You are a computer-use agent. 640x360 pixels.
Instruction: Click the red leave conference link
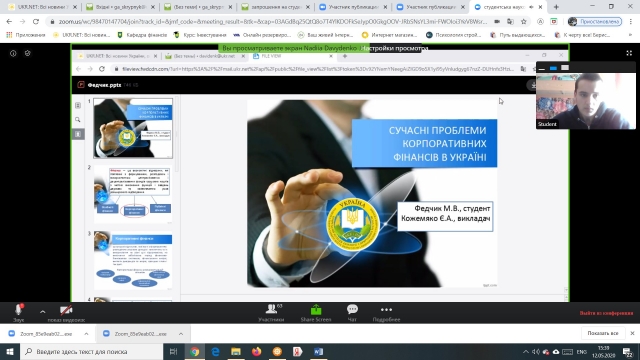pyautogui.click(x=606, y=313)
